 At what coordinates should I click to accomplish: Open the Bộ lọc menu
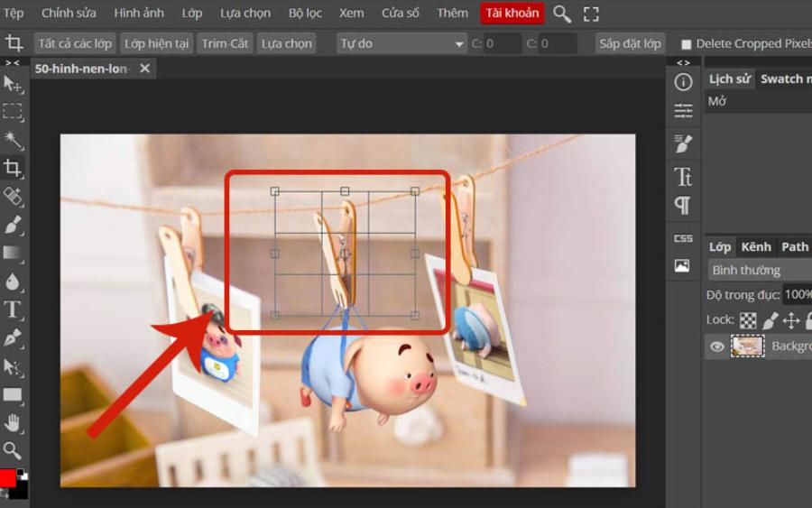pos(305,14)
